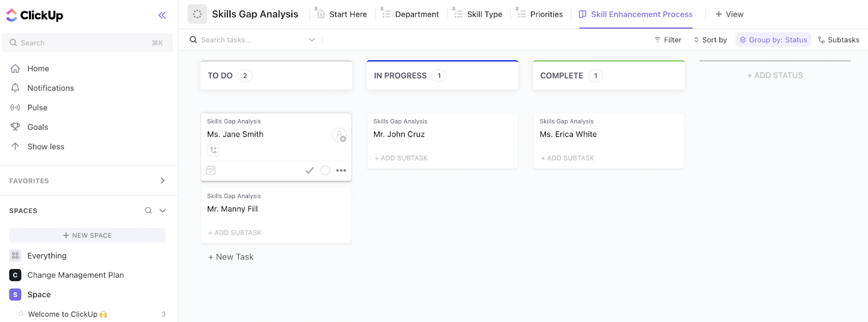This screenshot has width=868, height=322.
Task: Click the TO DO count badge 2
Action: tap(245, 75)
